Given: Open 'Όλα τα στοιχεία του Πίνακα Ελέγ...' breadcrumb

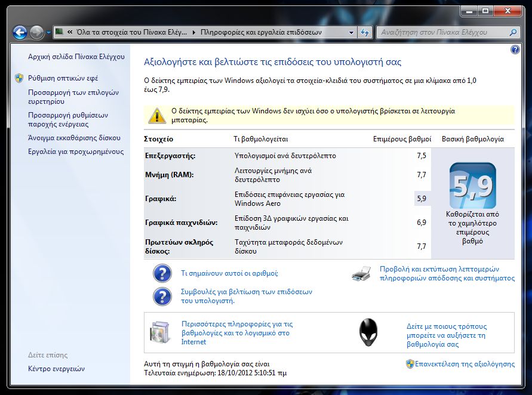Looking at the screenshot, I should [131, 32].
